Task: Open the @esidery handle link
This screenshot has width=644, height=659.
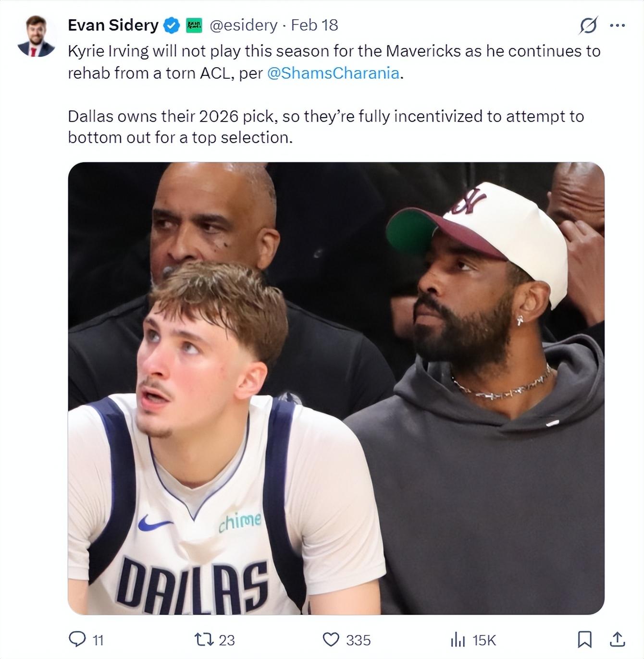Action: 244,25
